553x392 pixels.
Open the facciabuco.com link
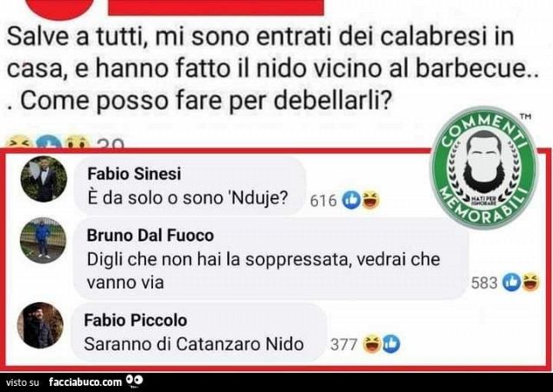coord(85,382)
